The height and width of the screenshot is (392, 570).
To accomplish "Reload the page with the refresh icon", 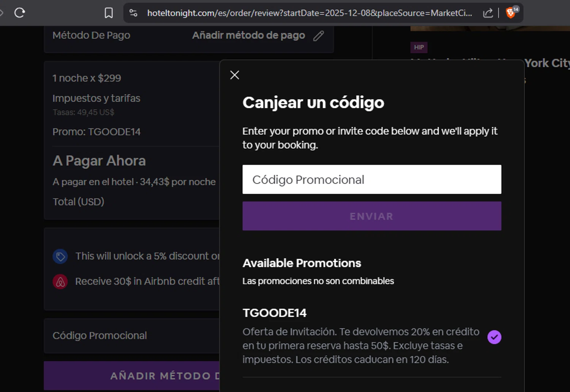I will point(20,13).
